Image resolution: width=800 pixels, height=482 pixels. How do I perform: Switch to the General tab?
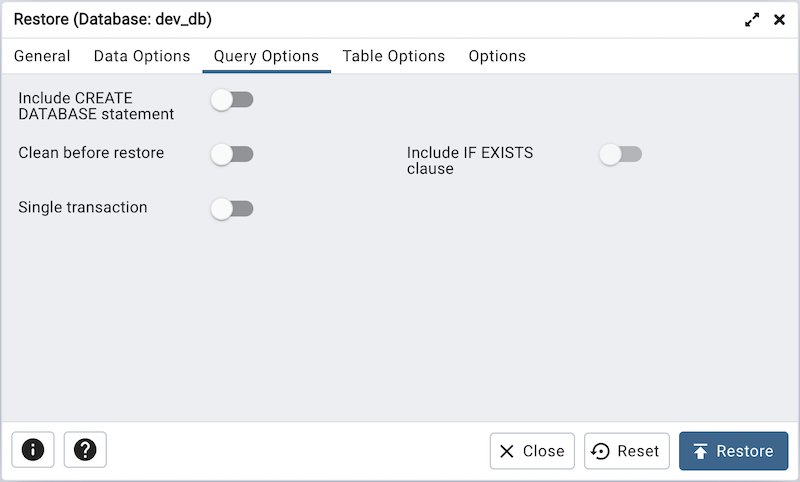[42, 56]
